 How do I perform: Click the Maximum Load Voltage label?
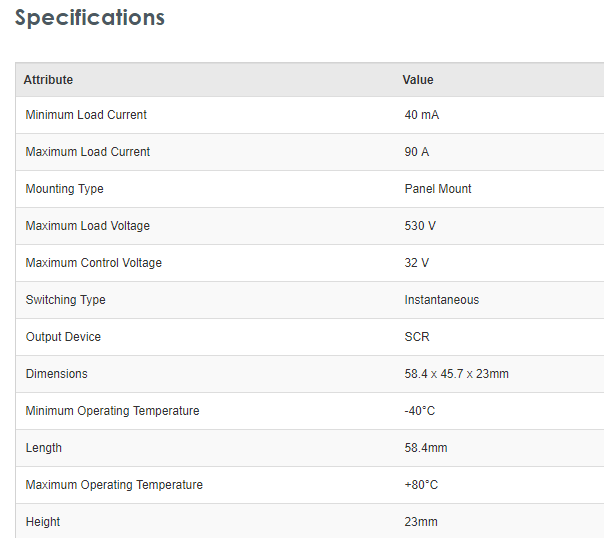88,226
